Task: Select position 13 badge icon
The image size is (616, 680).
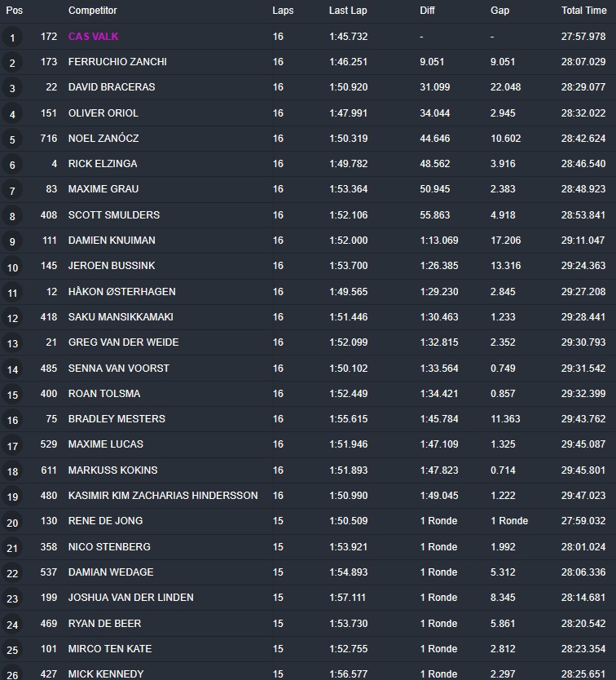Action: point(12,343)
